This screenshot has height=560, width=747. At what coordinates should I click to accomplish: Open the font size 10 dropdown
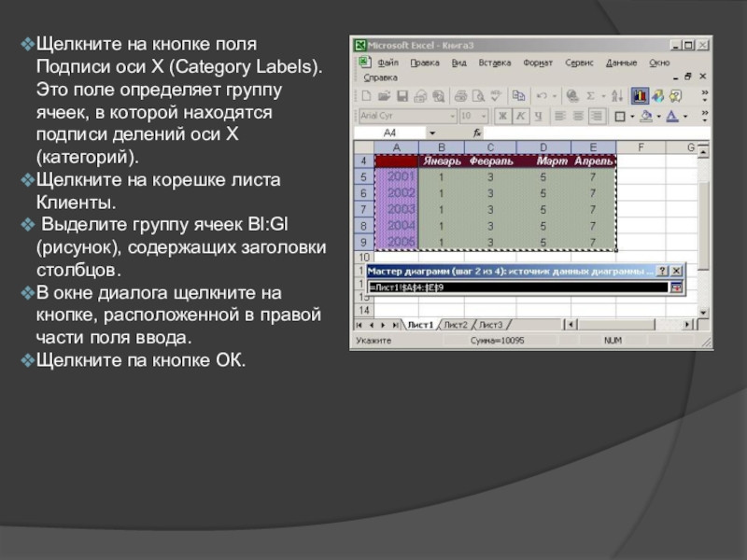(x=484, y=116)
